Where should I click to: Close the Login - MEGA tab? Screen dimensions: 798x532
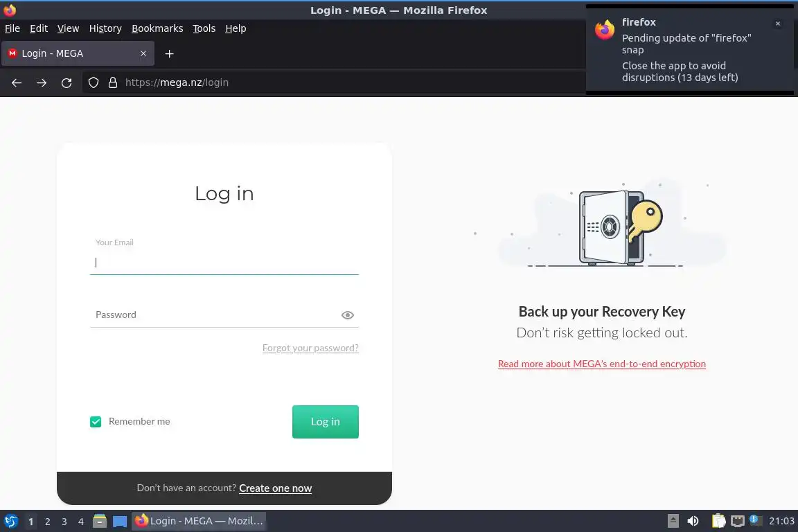[x=143, y=53]
